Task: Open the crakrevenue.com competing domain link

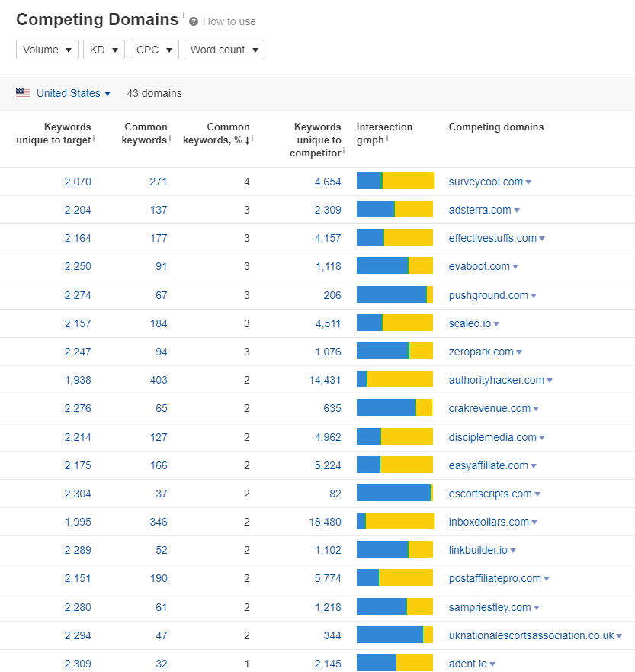Action: [489, 408]
